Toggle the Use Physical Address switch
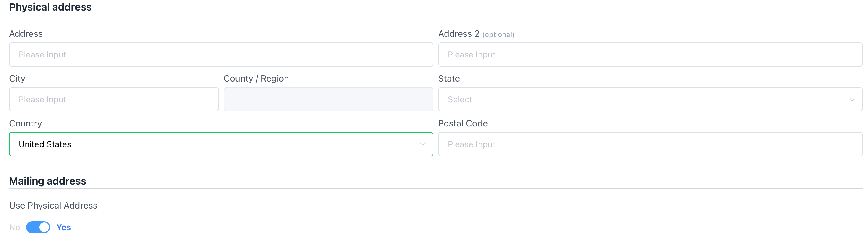The image size is (868, 239). click(38, 227)
